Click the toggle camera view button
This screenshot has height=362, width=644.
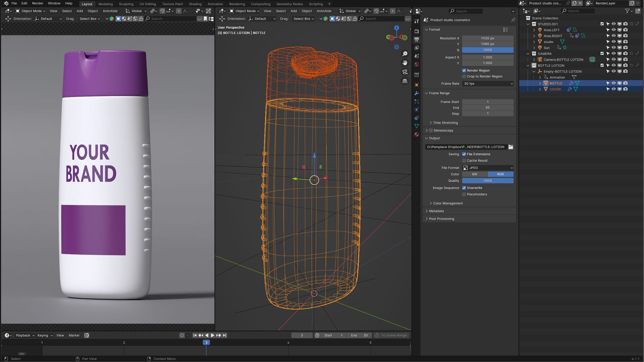405,72
